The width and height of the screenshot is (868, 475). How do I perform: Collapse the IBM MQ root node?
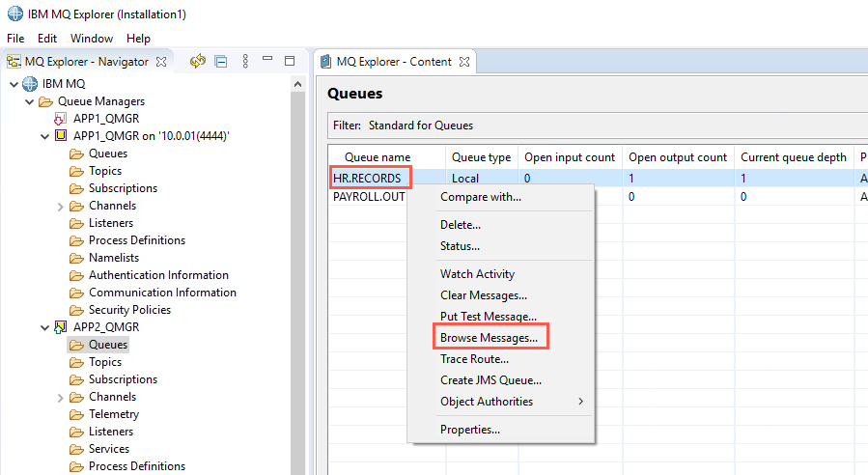[x=14, y=84]
